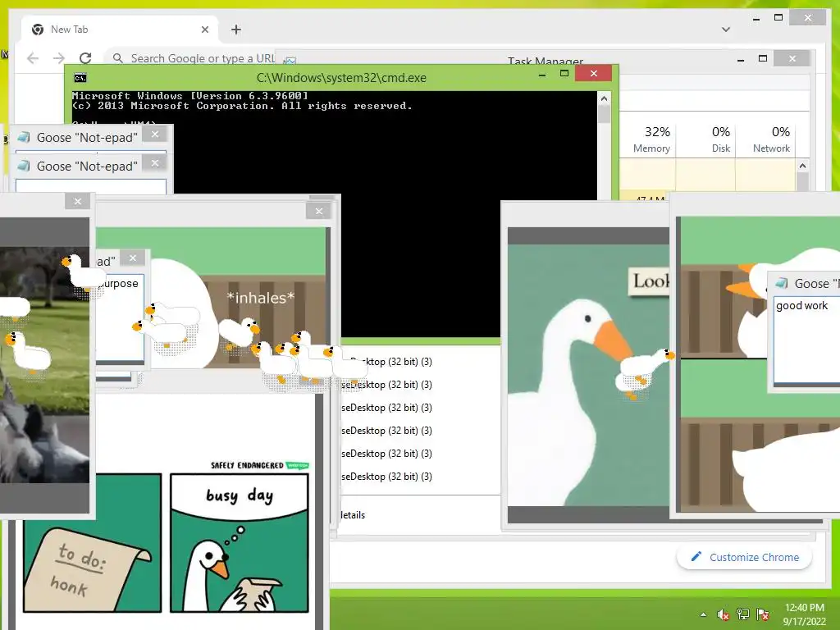Viewport: 840px width, 630px height.
Task: Close the New Tab tab
Action: pyautogui.click(x=204, y=30)
